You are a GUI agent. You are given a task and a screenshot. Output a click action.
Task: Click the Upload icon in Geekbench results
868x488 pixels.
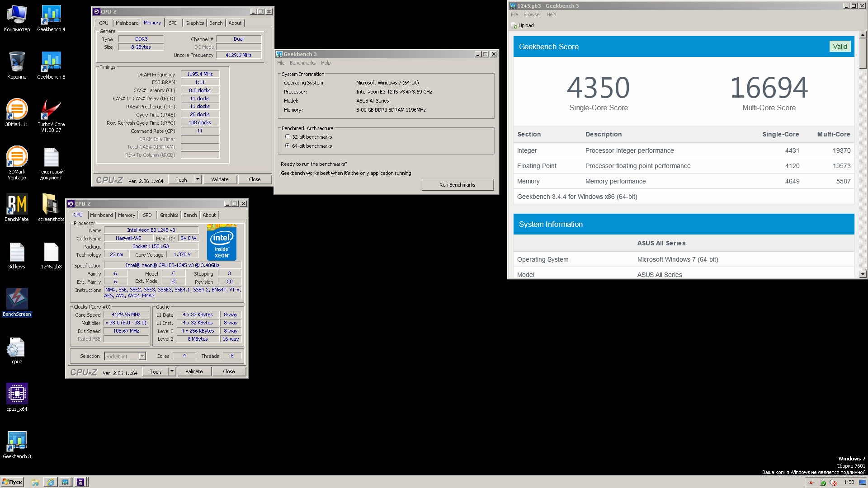coord(514,25)
